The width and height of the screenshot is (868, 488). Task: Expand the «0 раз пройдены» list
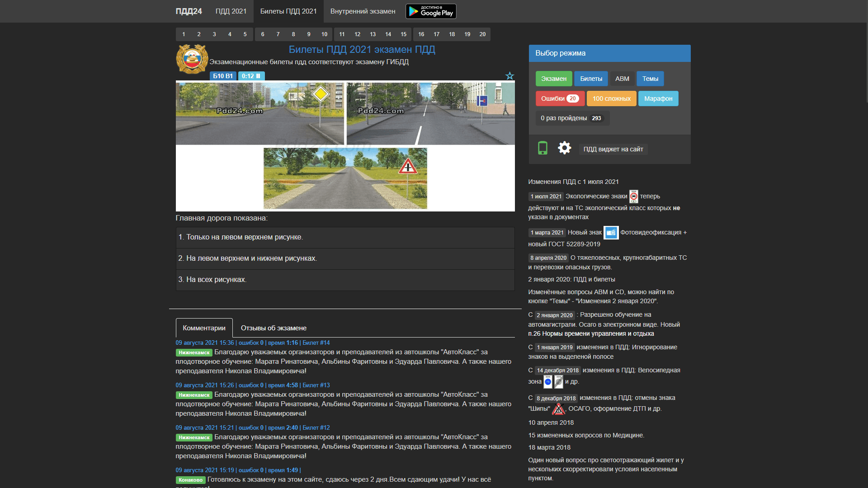572,118
